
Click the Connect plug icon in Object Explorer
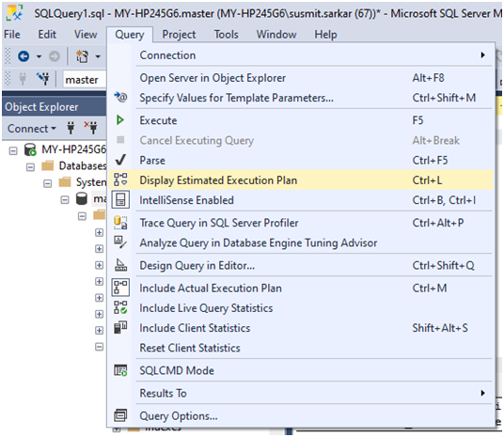click(x=71, y=128)
